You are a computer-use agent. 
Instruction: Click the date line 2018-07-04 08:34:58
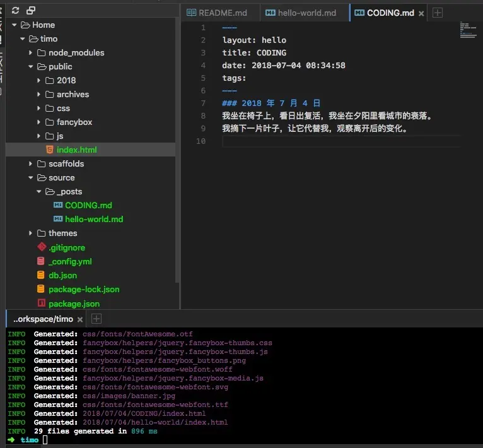tap(283, 66)
